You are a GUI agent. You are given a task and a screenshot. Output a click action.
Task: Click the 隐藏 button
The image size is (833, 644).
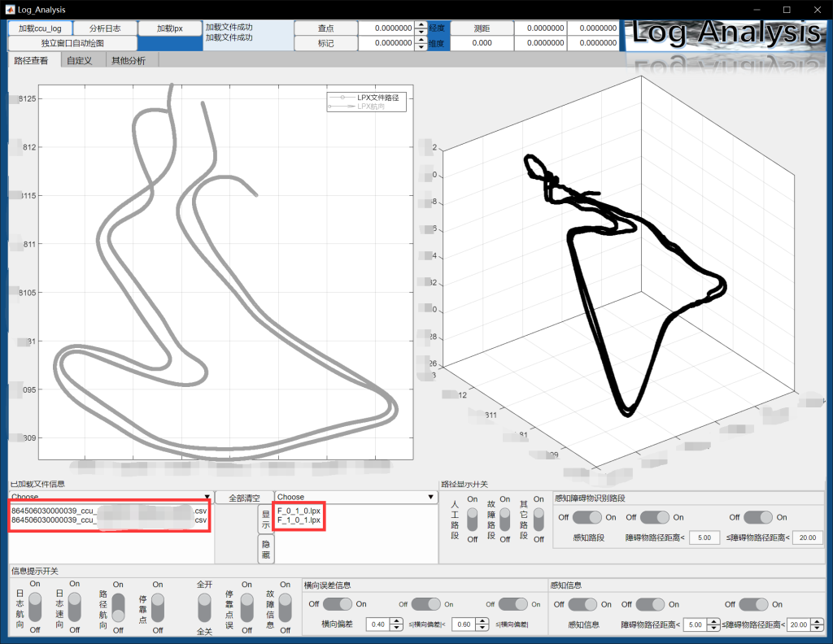pos(266,549)
